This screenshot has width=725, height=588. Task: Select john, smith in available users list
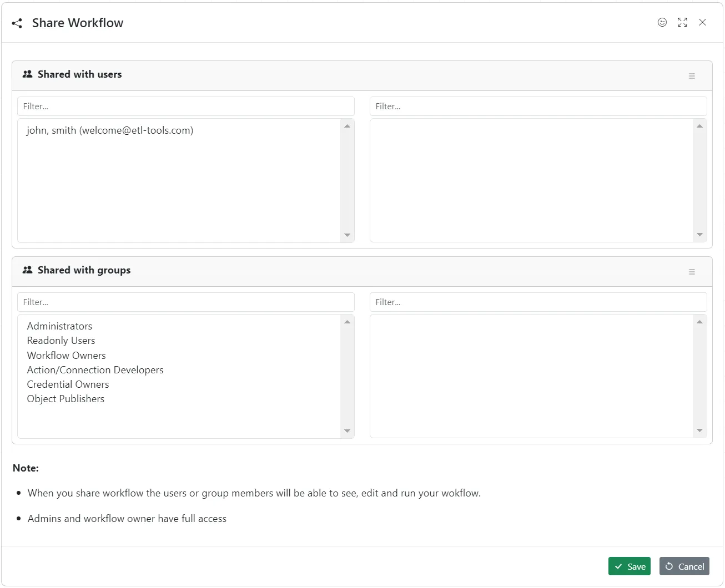[x=110, y=130]
